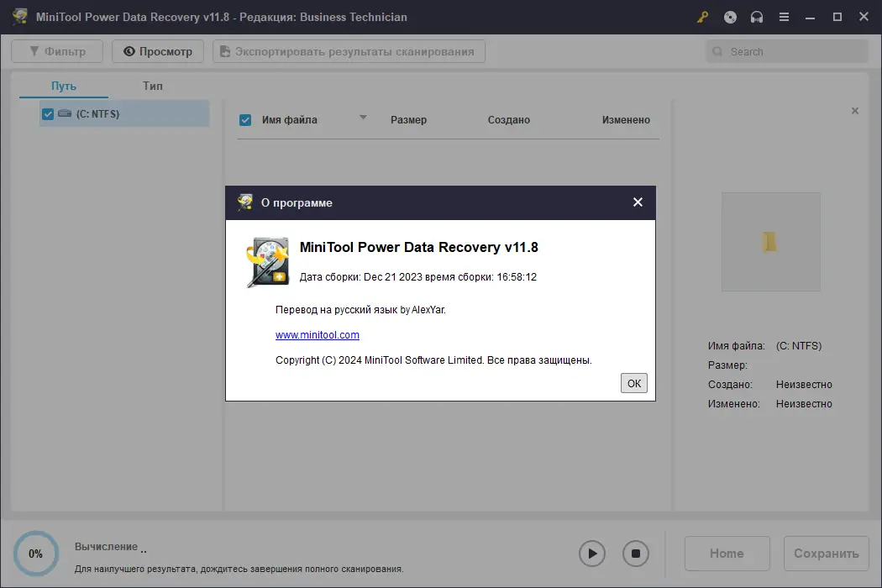Select the (C: NTFS) tree item

coord(125,113)
